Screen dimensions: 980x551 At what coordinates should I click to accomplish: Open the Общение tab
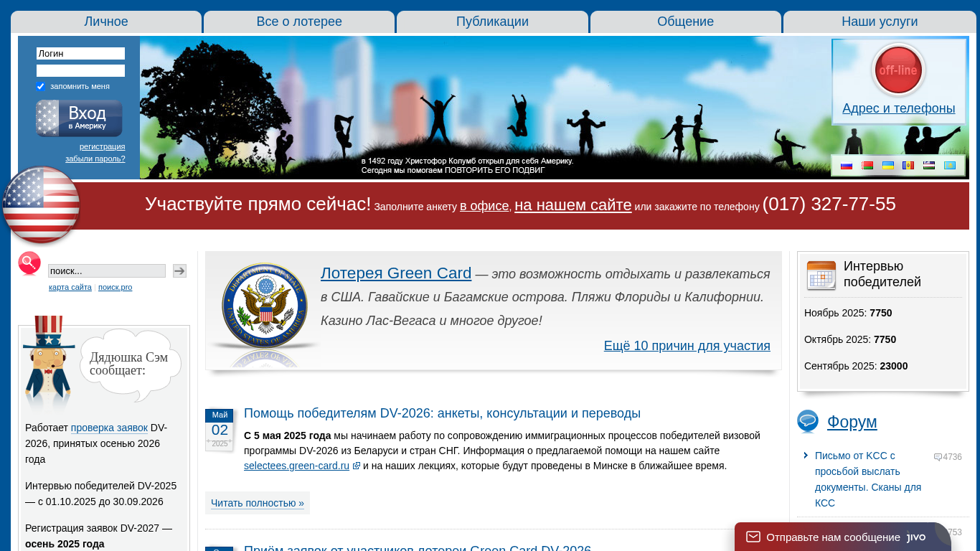click(x=686, y=22)
